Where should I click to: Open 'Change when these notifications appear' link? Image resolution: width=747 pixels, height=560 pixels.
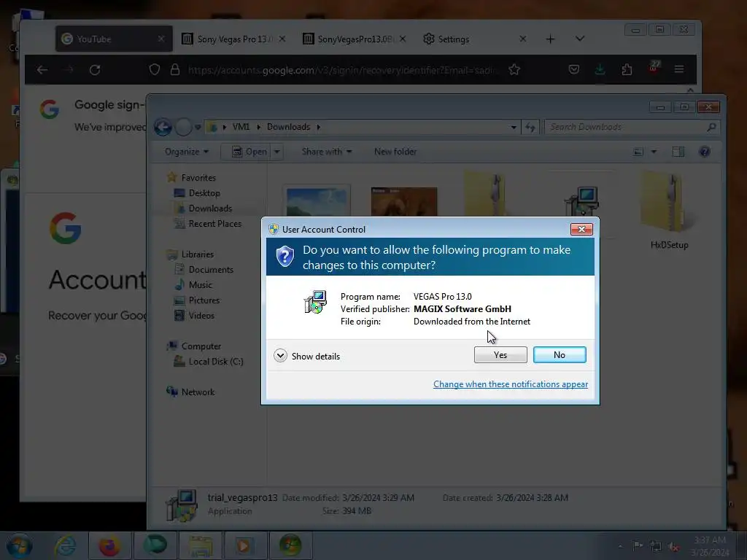510,384
